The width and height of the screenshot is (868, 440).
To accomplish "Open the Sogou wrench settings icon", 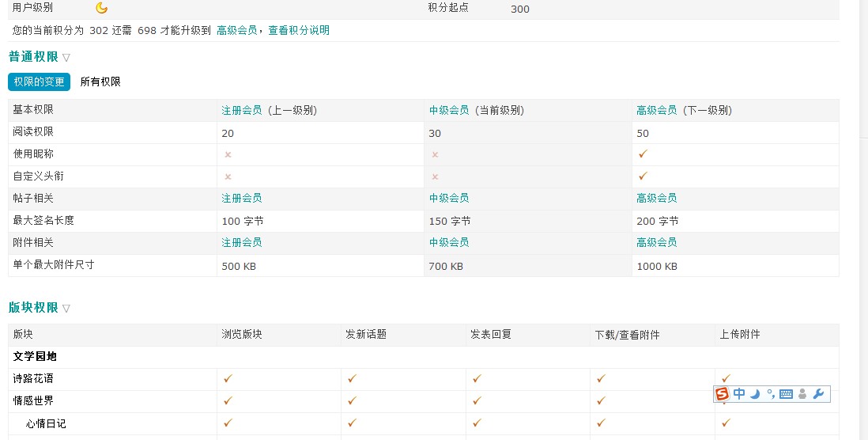I will (818, 394).
